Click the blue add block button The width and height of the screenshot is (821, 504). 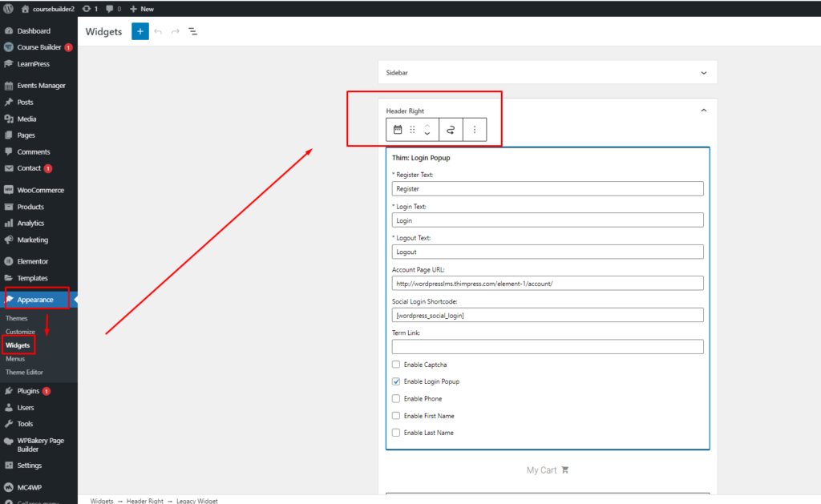tap(140, 31)
